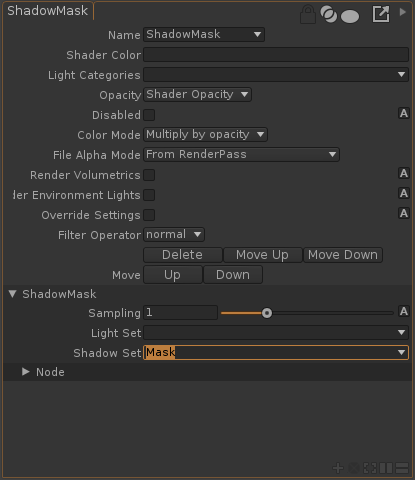This screenshot has height=480, width=415.
Task: Click the horizontal split layout icon
Action: [402, 468]
